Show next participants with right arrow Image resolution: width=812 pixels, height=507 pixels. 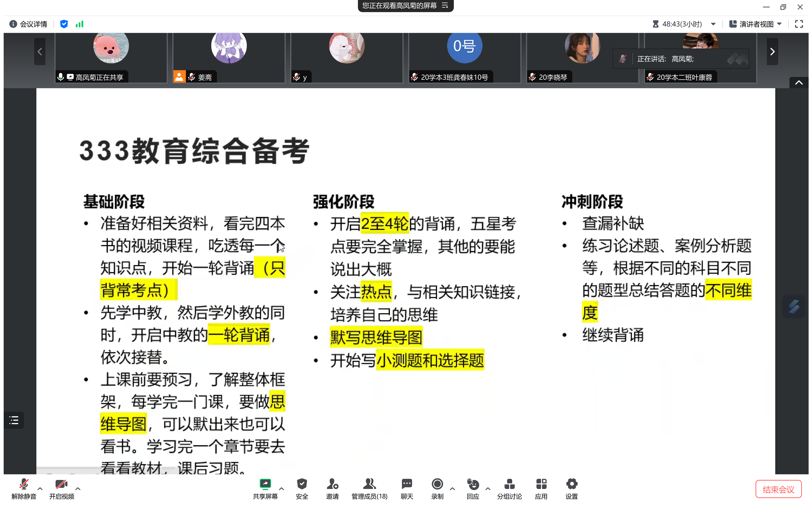click(x=772, y=52)
